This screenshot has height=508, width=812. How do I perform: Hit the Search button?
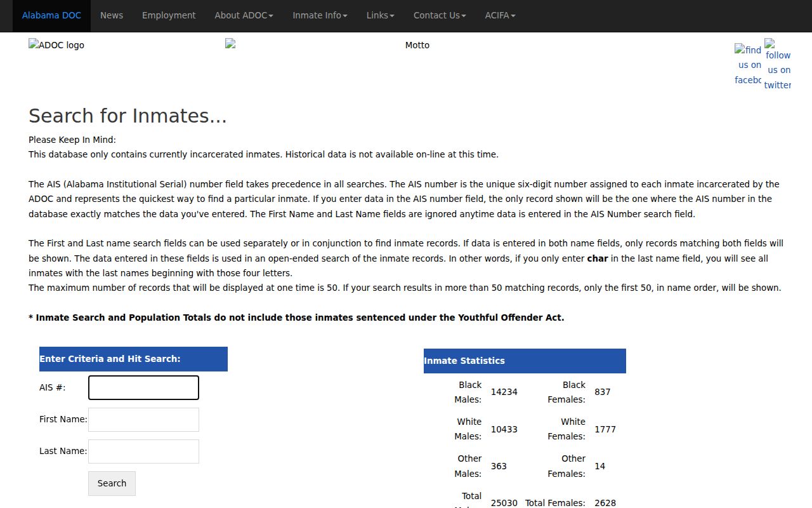pyautogui.click(x=112, y=483)
